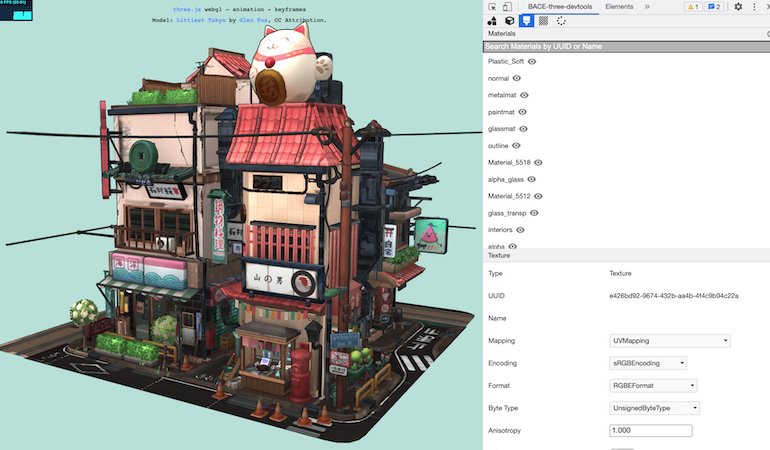
Task: Select the Material_5512 entry
Action: point(509,196)
